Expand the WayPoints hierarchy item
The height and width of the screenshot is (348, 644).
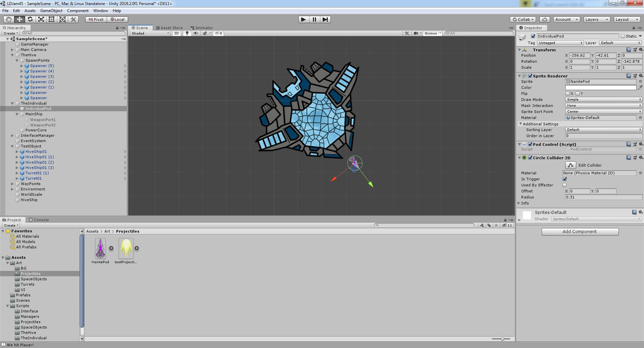coord(12,184)
